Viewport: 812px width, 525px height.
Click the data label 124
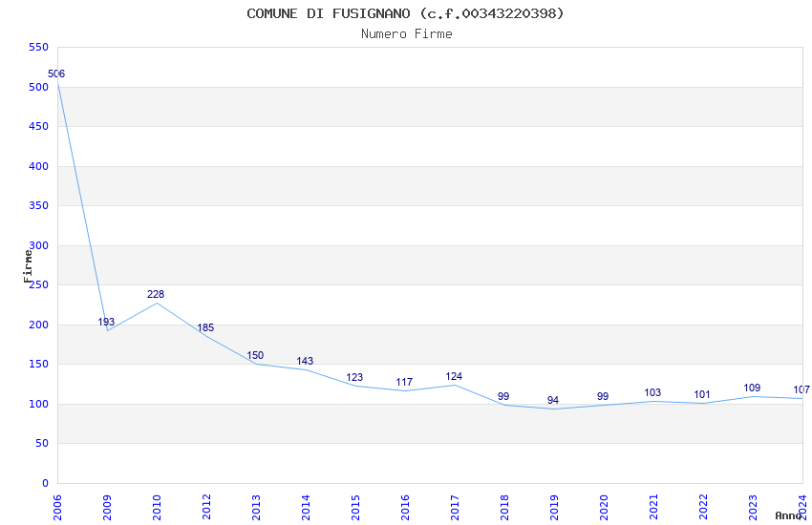(454, 376)
